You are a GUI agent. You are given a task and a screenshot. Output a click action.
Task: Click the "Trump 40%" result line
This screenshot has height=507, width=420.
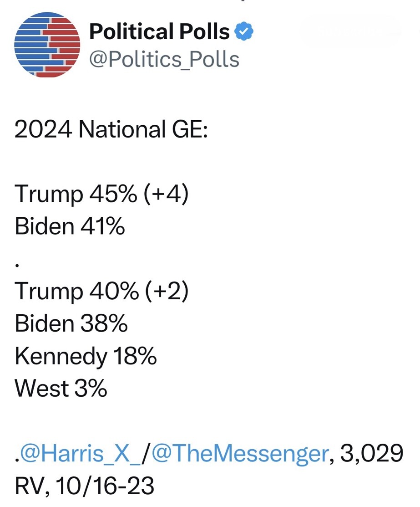(76, 291)
